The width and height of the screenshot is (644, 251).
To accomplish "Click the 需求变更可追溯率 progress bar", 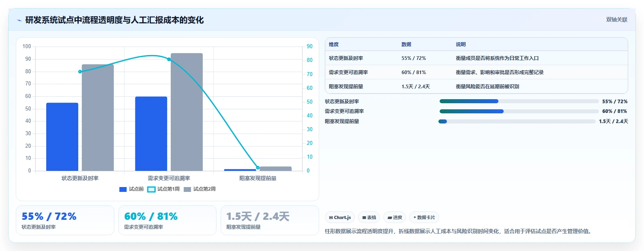I will point(519,111).
